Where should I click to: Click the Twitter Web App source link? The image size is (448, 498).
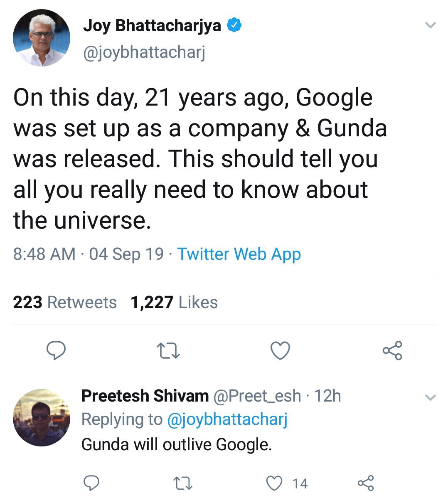pos(239,254)
